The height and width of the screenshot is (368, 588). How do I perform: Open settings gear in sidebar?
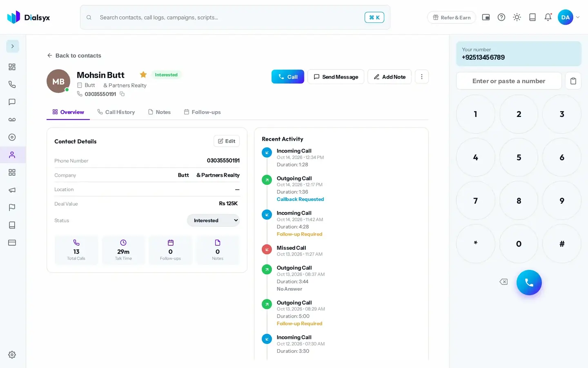click(x=12, y=355)
